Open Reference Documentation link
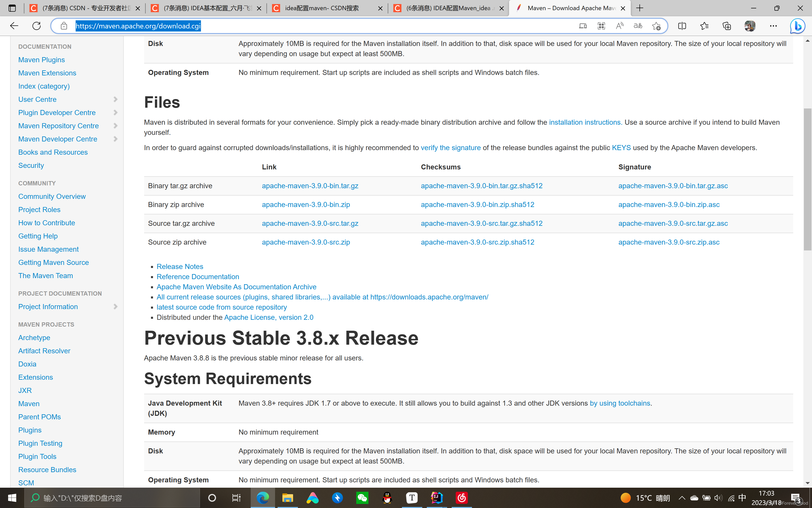This screenshot has width=812, height=508. click(198, 277)
